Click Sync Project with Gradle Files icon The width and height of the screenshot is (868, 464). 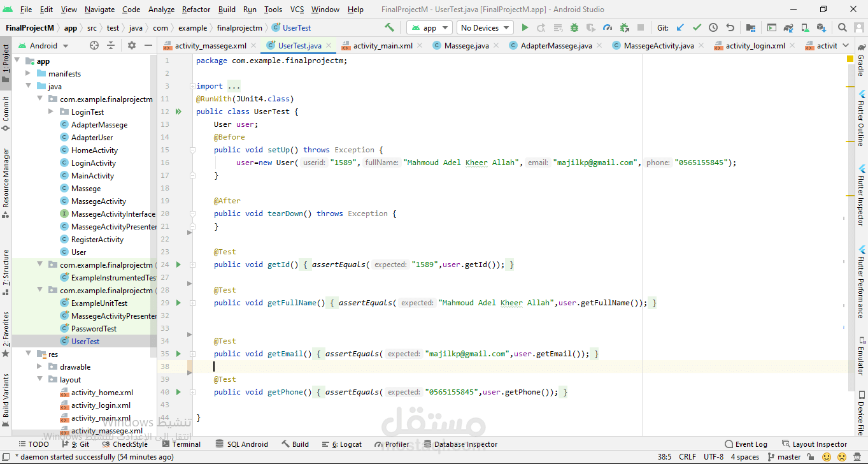788,27
